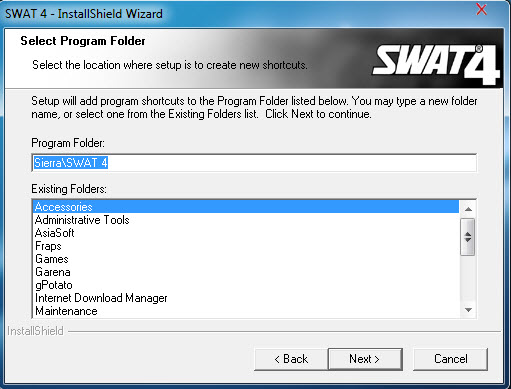This screenshot has width=511, height=389.
Task: Select the Maintenance folder
Action: pyautogui.click(x=246, y=311)
